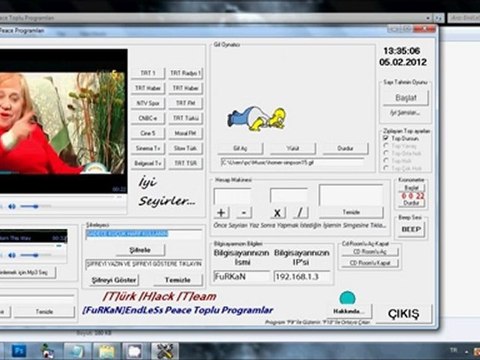Adjust the Mp3 player volume slider
The width and height of the screenshot is (480, 360).
[x=36, y=255]
